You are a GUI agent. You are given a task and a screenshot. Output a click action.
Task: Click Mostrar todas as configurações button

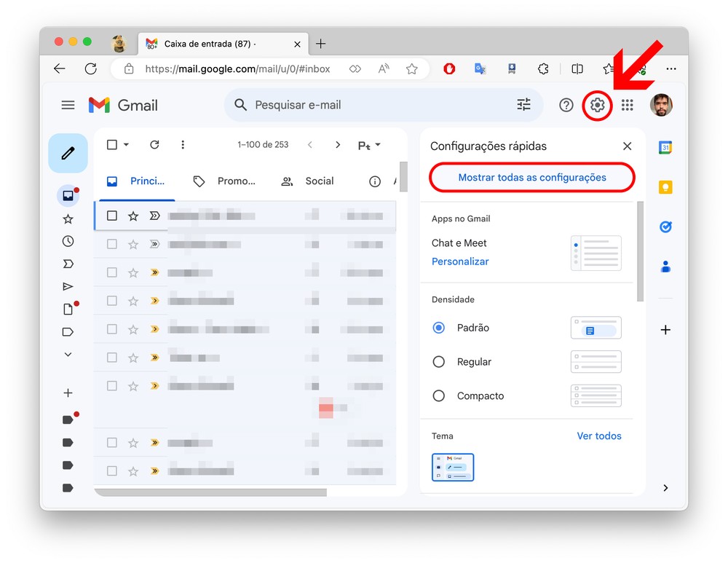532,178
